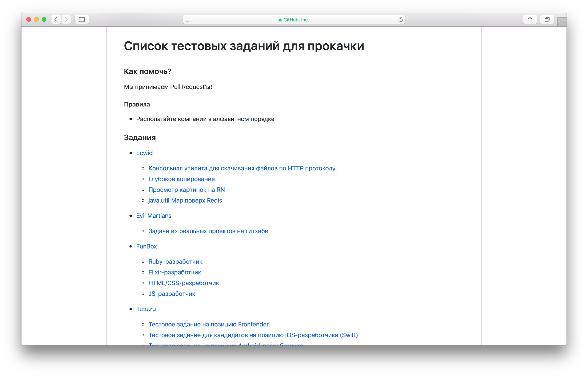Close the Safari window with red button
Viewport: 588px width, 376px height.
pos(28,19)
